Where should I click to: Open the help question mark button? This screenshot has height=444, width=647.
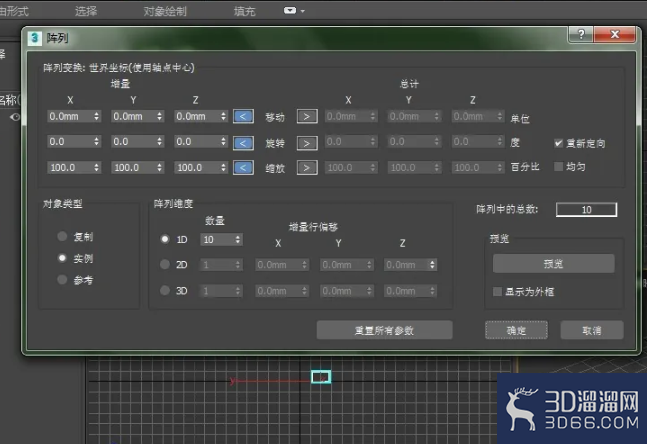[581, 35]
